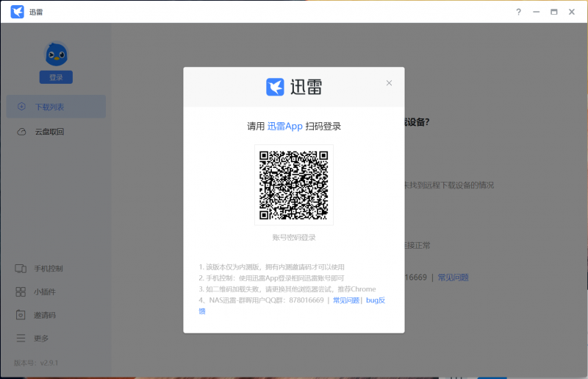Click the help question mark icon
Viewport: 588px width, 379px height.
coord(518,12)
